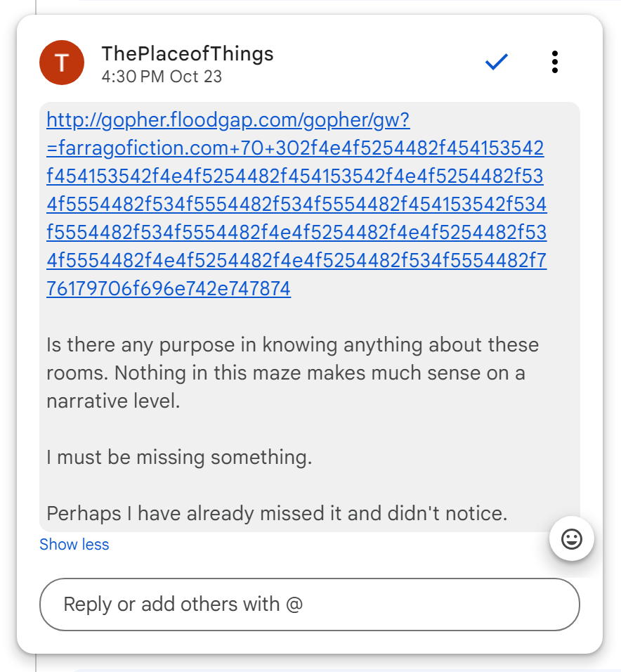Click the line "Perhaps I have already missed it"
Screen dimensions: 621x672
276,514
